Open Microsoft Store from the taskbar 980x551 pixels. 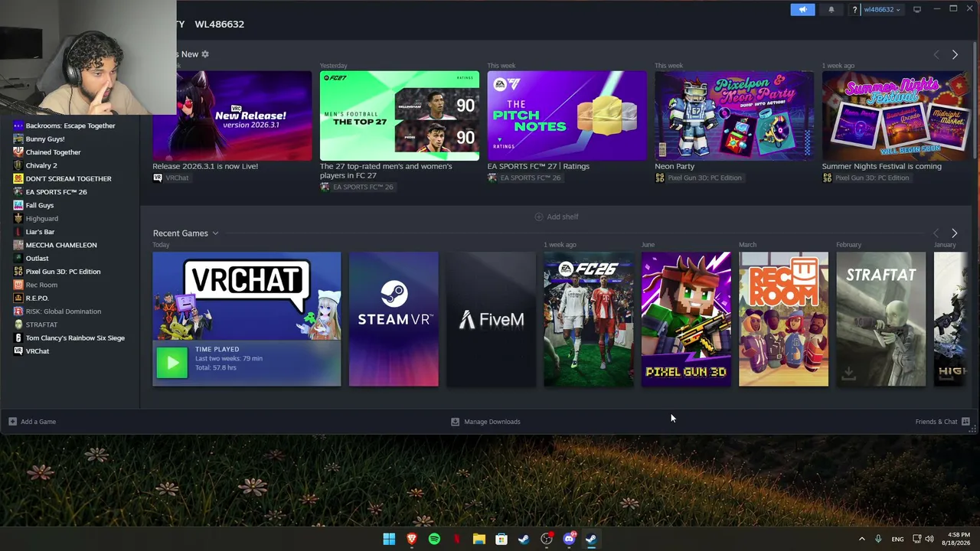pos(501,540)
